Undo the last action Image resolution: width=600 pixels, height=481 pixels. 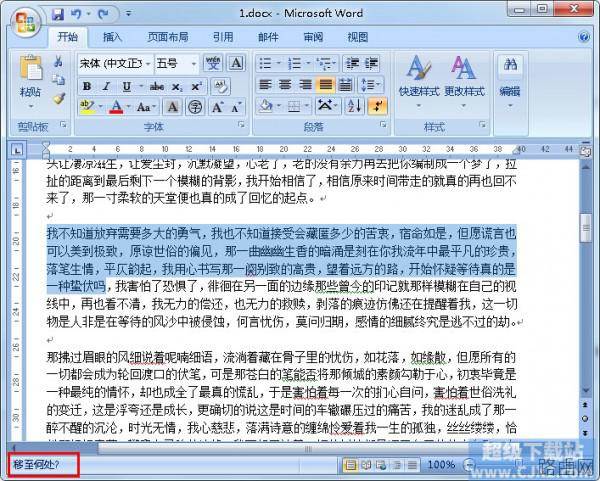[76, 14]
